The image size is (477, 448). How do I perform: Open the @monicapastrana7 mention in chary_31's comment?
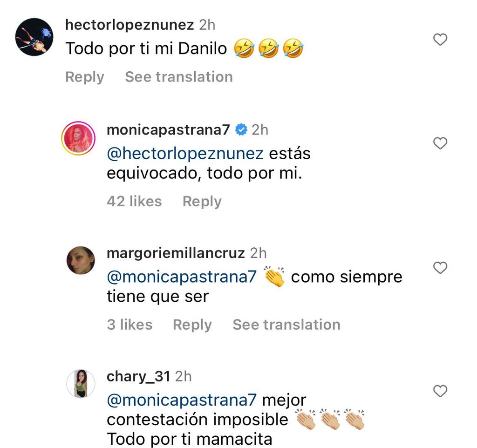point(181,400)
